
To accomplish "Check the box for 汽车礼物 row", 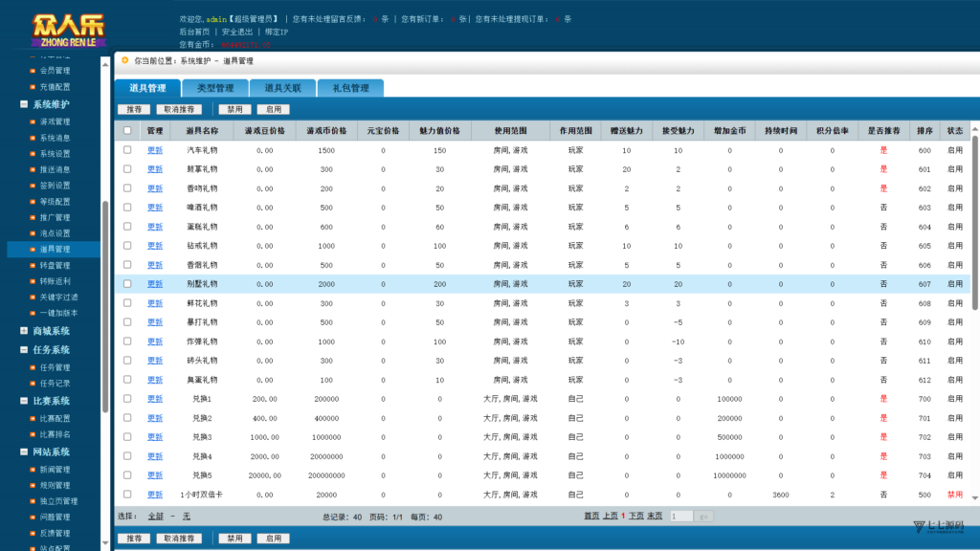I will pyautogui.click(x=127, y=150).
